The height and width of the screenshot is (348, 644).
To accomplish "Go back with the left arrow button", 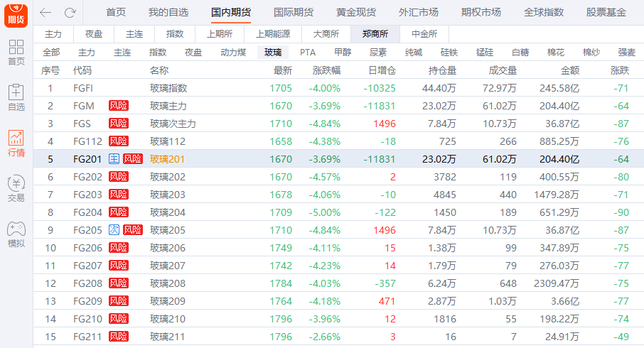I will tap(45, 13).
